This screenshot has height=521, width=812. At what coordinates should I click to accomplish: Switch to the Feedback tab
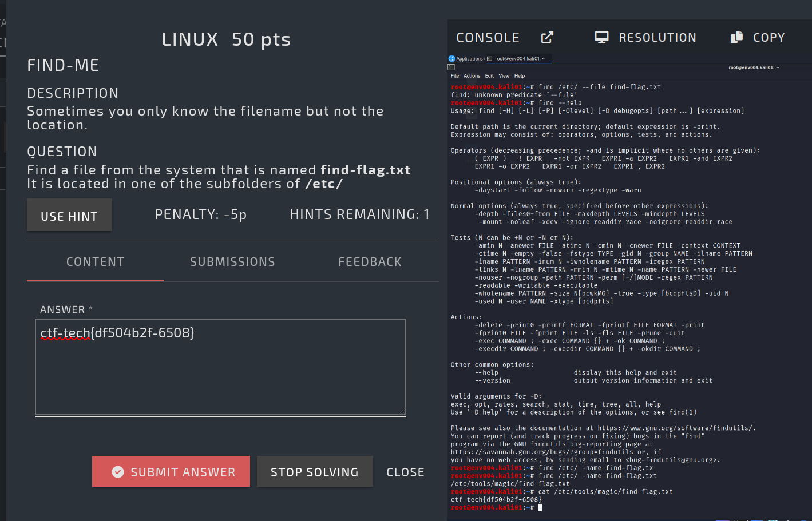pos(370,262)
